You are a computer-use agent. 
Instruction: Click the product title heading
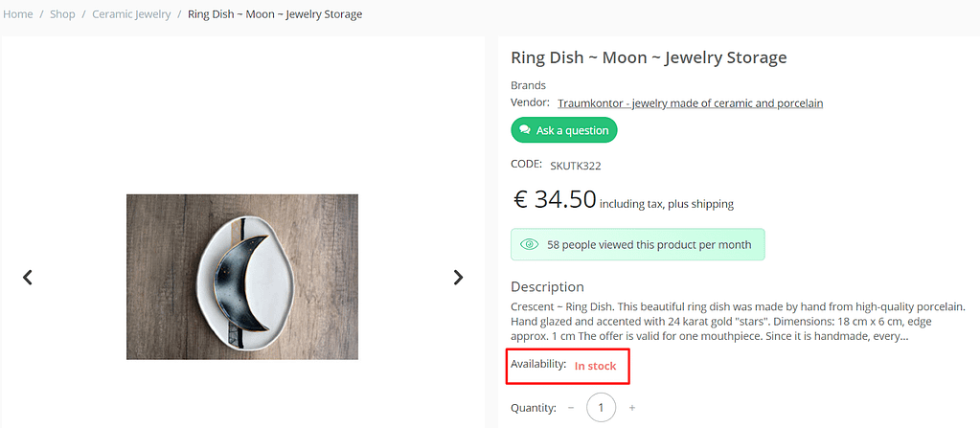[649, 57]
